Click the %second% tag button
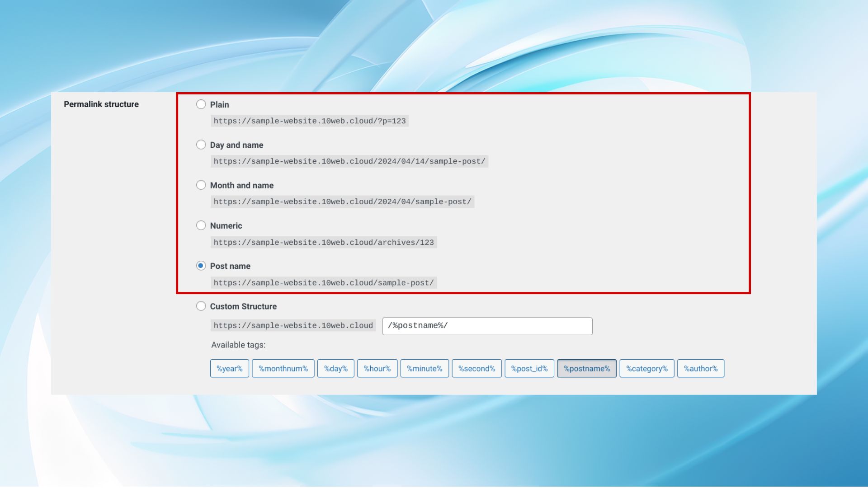The height and width of the screenshot is (488, 868). [476, 368]
